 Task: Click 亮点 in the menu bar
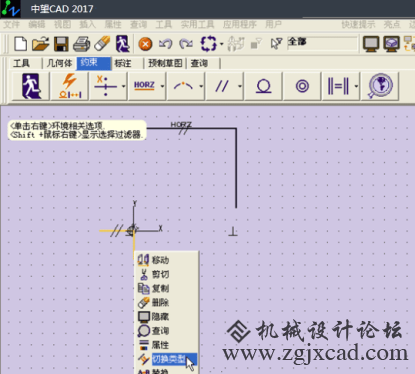pyautogui.click(x=392, y=24)
